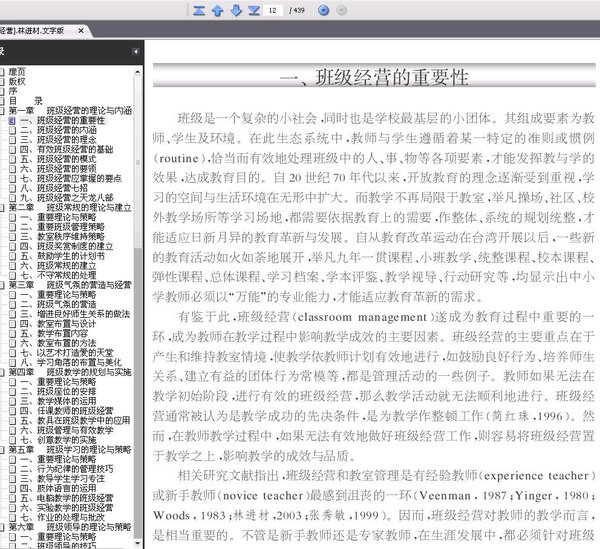Collapse the 第五章 班级学习的理论与策略 chapter node
The width and height of the screenshot is (600, 549).
(2, 450)
